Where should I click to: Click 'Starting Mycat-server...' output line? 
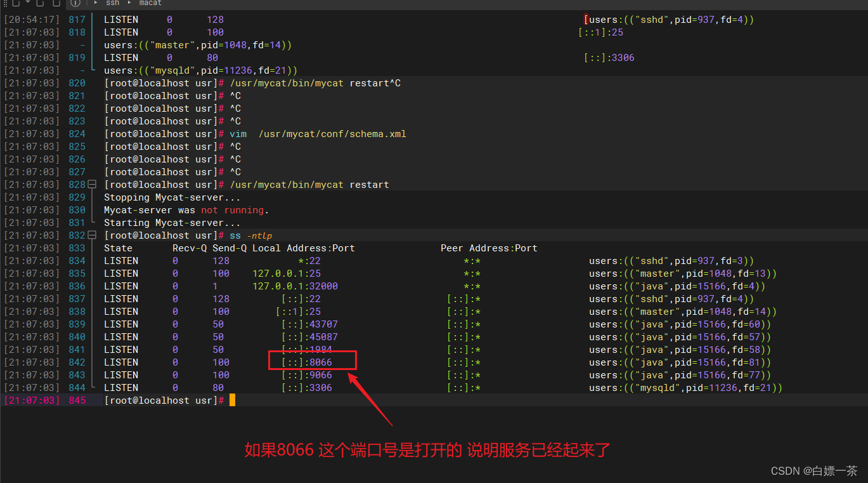(x=172, y=223)
